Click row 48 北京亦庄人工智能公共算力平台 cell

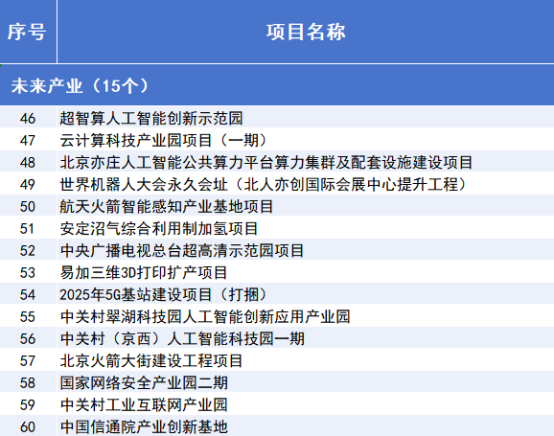pyautogui.click(x=306, y=162)
